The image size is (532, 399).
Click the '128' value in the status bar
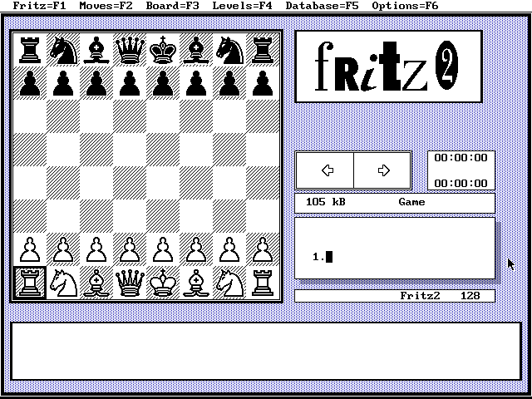click(x=470, y=296)
